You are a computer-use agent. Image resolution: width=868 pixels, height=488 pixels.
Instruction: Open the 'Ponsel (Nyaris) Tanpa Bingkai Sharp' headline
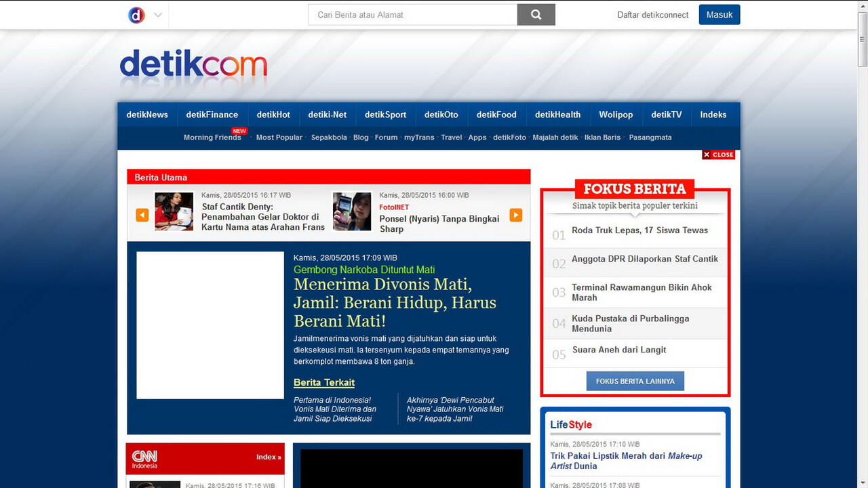click(439, 224)
